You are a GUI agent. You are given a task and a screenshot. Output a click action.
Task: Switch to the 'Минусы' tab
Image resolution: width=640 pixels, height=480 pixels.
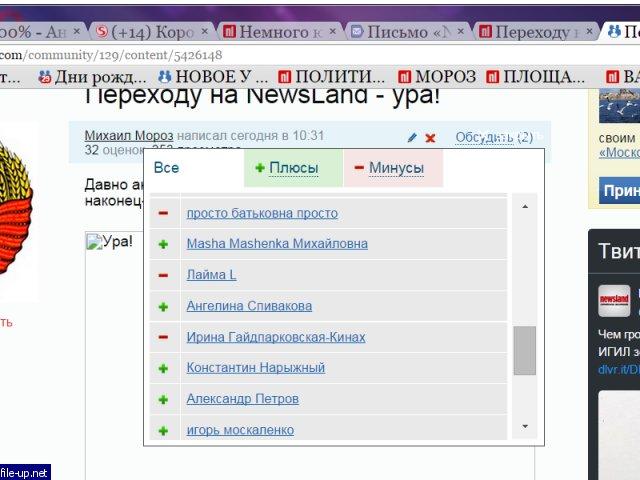393,168
